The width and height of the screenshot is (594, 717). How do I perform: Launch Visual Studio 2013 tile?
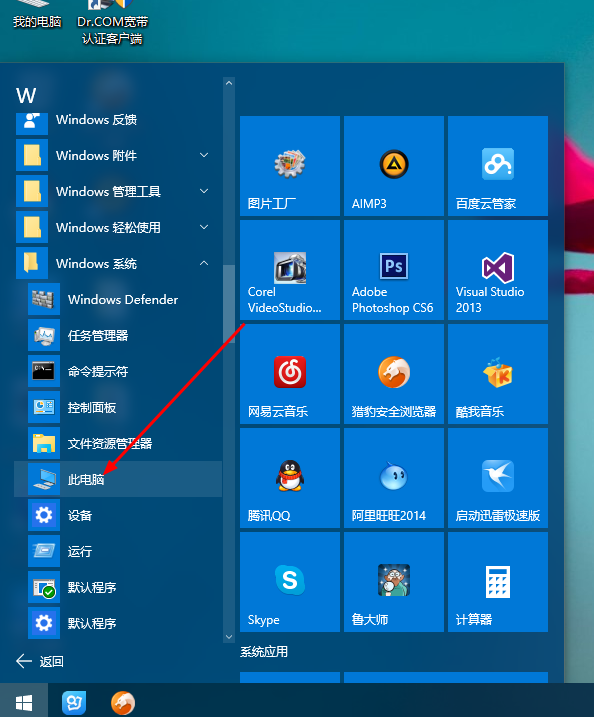[x=498, y=270]
